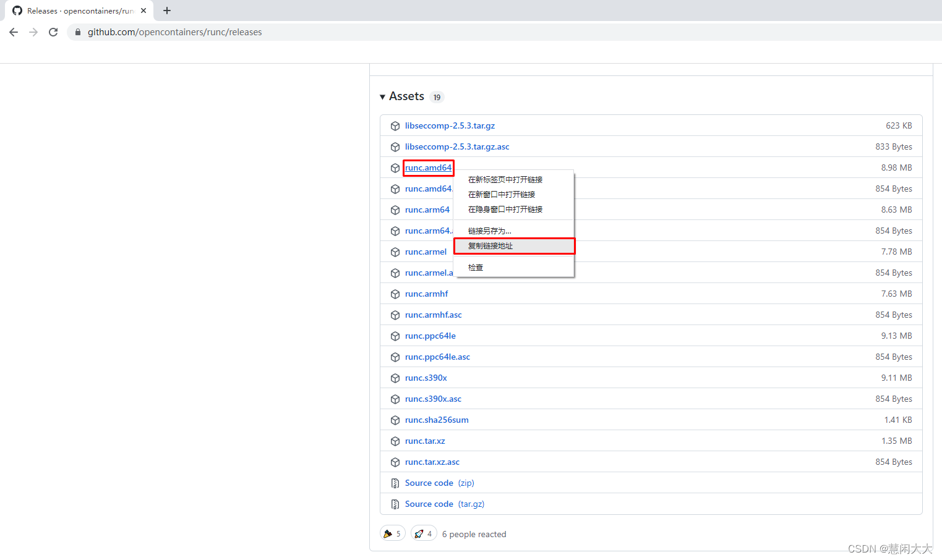Open the runc.ppc64le download link
The width and height of the screenshot is (942, 560).
click(x=430, y=336)
